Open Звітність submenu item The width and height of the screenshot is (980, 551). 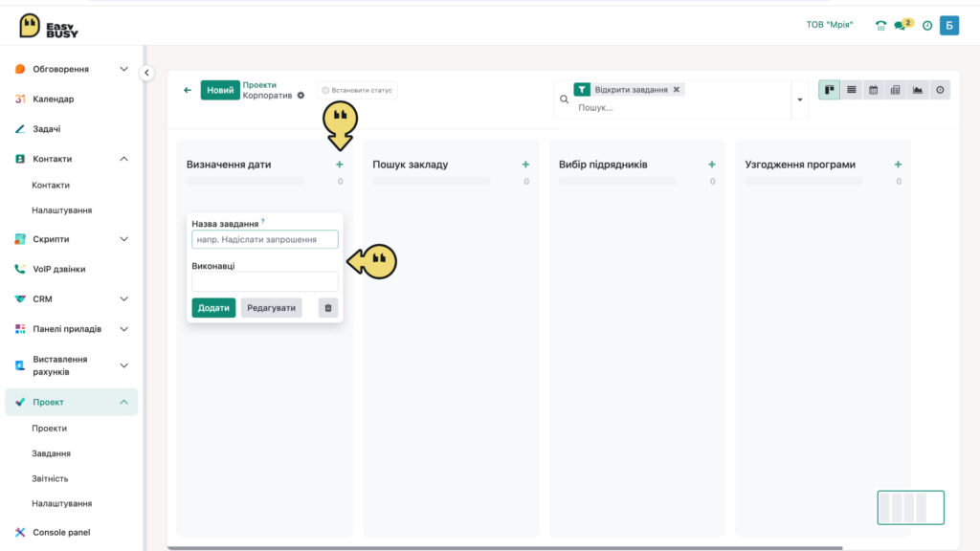pos(50,478)
